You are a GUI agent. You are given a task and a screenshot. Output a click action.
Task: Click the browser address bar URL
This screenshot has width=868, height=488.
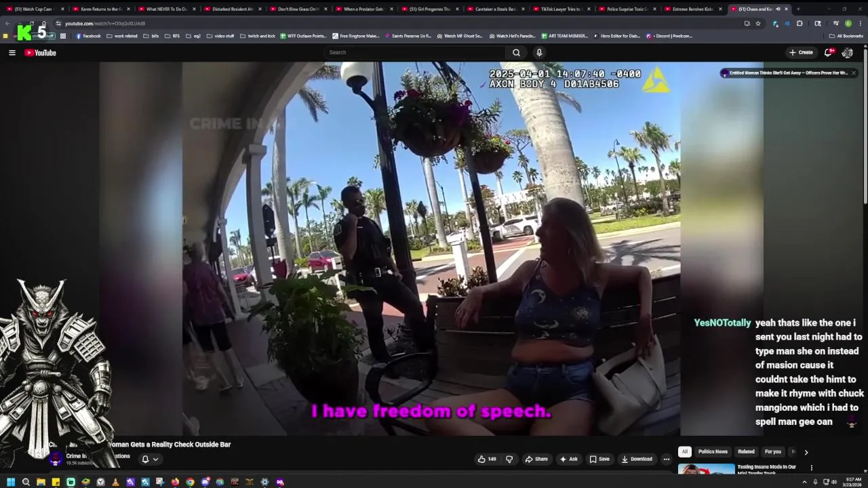(x=105, y=23)
